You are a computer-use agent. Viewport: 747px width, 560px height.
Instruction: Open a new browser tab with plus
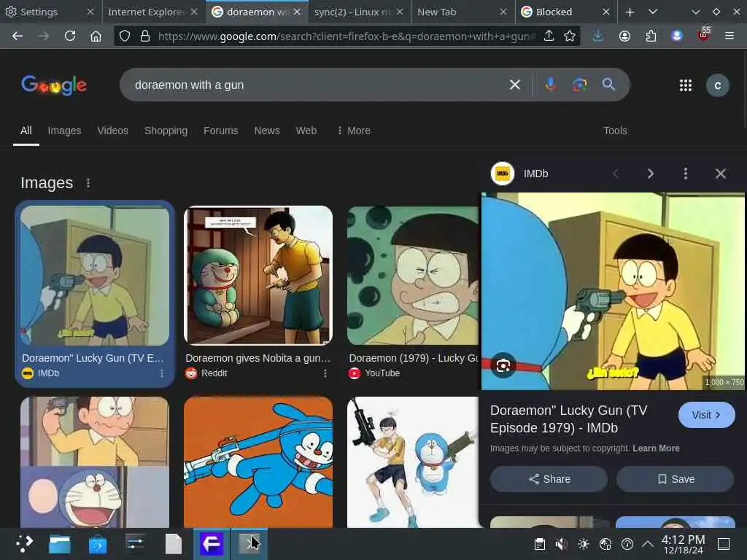tap(630, 12)
